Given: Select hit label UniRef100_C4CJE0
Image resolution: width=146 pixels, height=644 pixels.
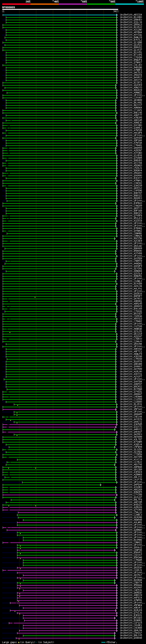Looking at the screenshot, I should [x=131, y=65].
